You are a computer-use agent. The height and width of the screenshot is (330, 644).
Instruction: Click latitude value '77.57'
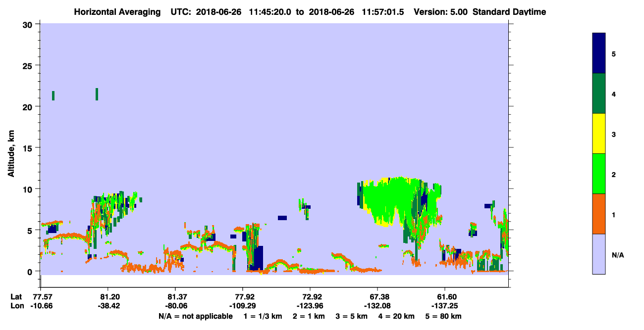tap(43, 297)
